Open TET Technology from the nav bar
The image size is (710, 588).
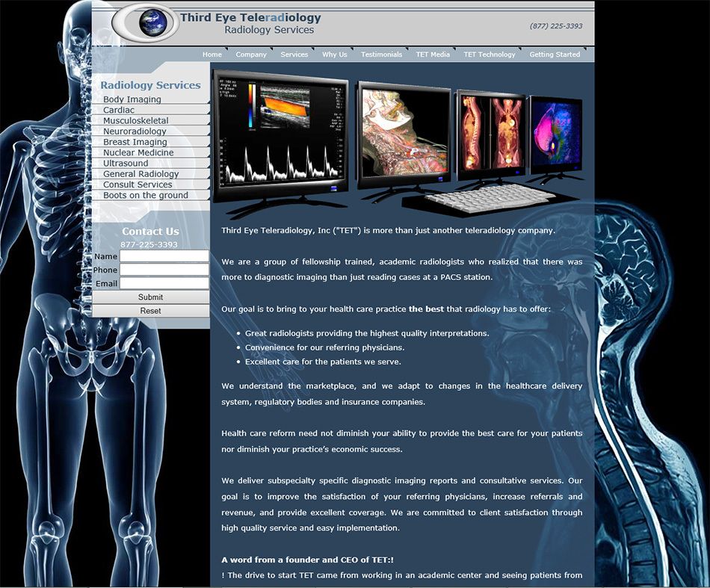coord(489,55)
